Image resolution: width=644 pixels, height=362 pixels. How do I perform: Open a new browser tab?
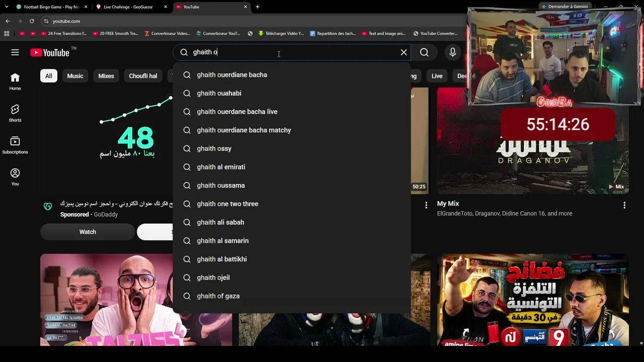pos(258,7)
